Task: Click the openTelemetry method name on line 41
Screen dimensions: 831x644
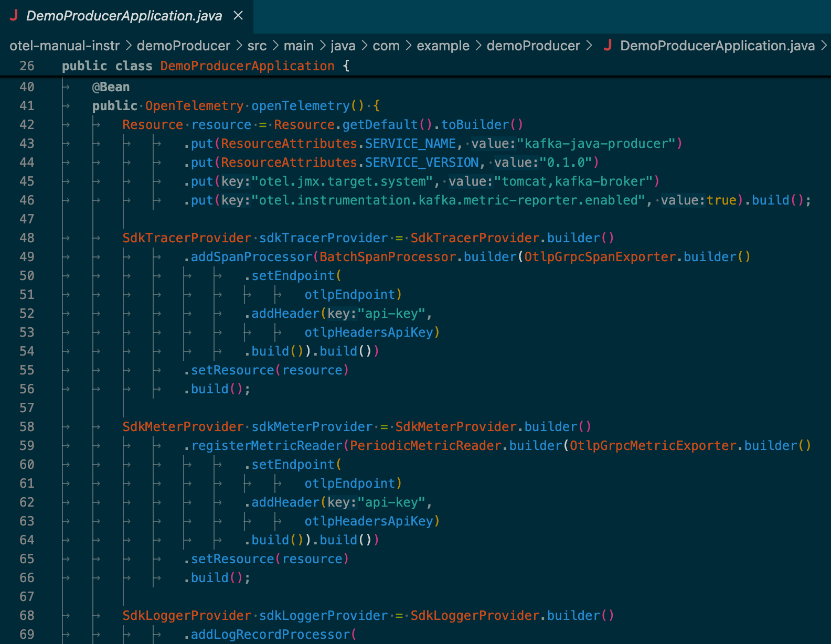Action: (301, 106)
